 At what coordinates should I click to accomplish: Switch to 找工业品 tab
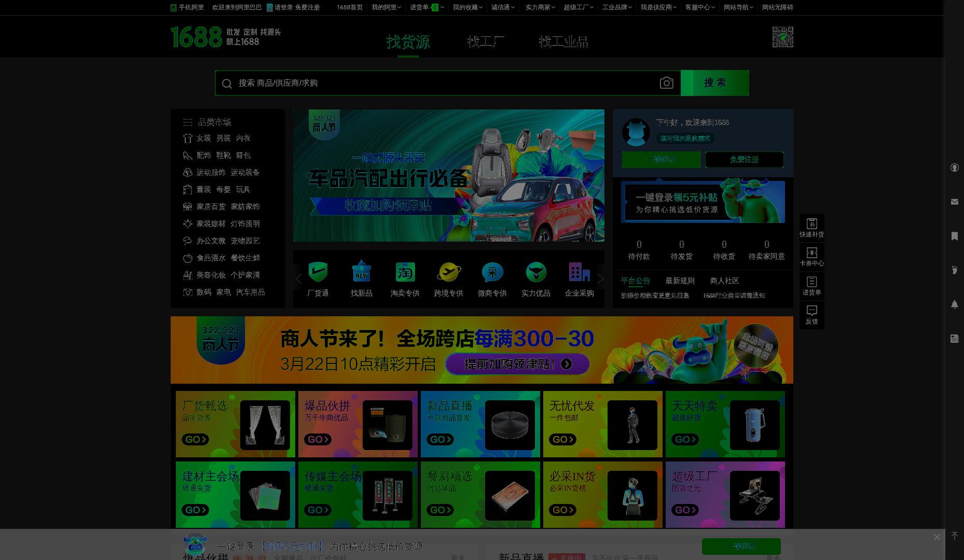[x=563, y=41]
